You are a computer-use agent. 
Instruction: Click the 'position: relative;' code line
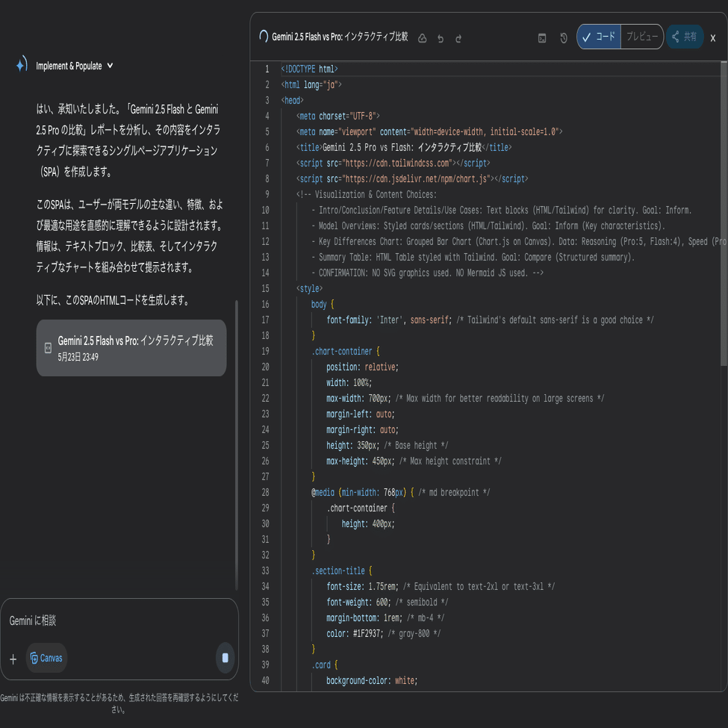point(362,367)
